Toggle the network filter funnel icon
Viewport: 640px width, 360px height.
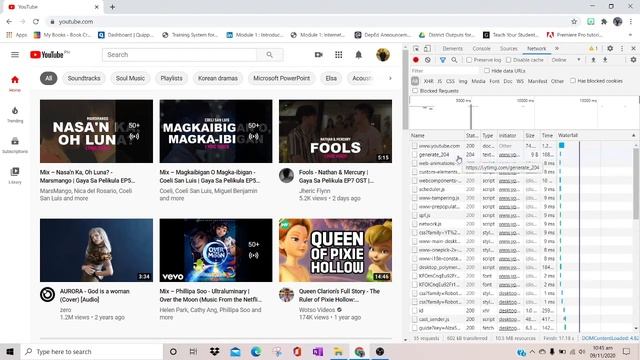tap(442, 60)
